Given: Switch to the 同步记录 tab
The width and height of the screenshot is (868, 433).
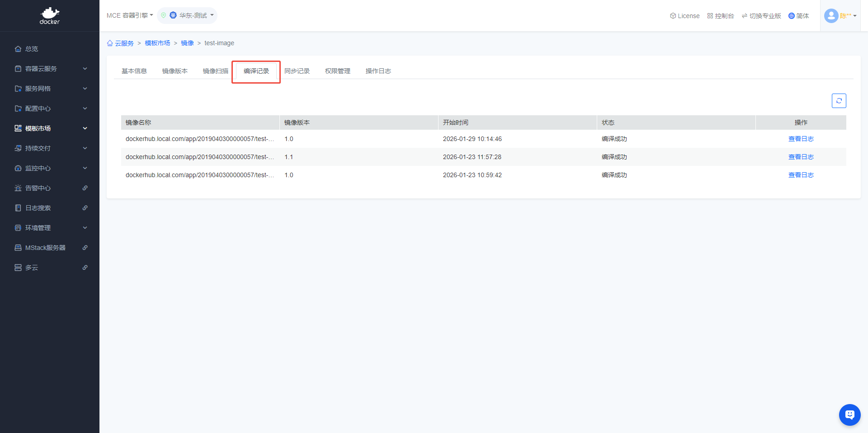Looking at the screenshot, I should (x=297, y=71).
